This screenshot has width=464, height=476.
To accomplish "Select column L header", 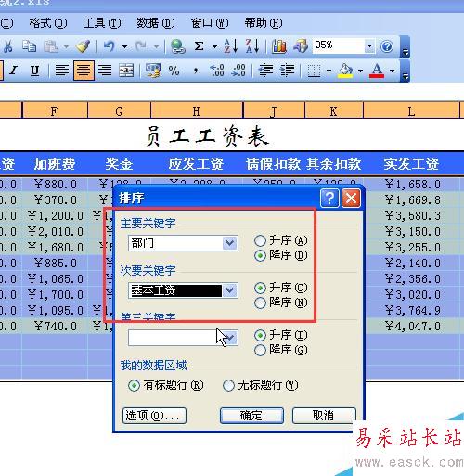I will (411, 110).
